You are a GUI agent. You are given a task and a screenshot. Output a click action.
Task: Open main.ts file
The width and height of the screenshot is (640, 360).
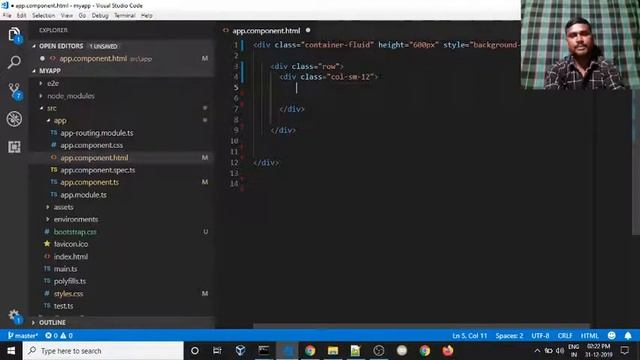point(65,269)
